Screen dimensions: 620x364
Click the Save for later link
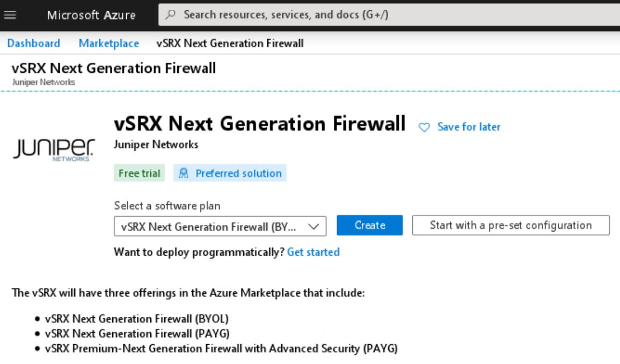click(x=469, y=127)
